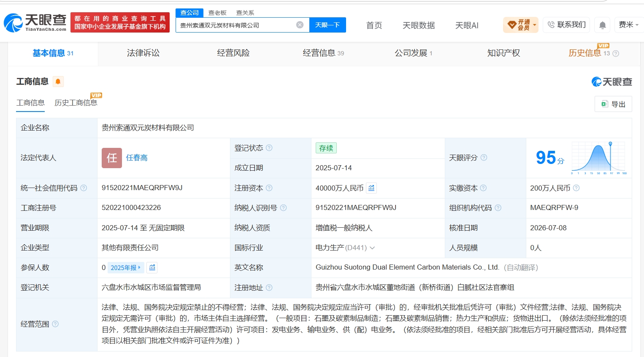Click the 导出 export button

pyautogui.click(x=613, y=104)
